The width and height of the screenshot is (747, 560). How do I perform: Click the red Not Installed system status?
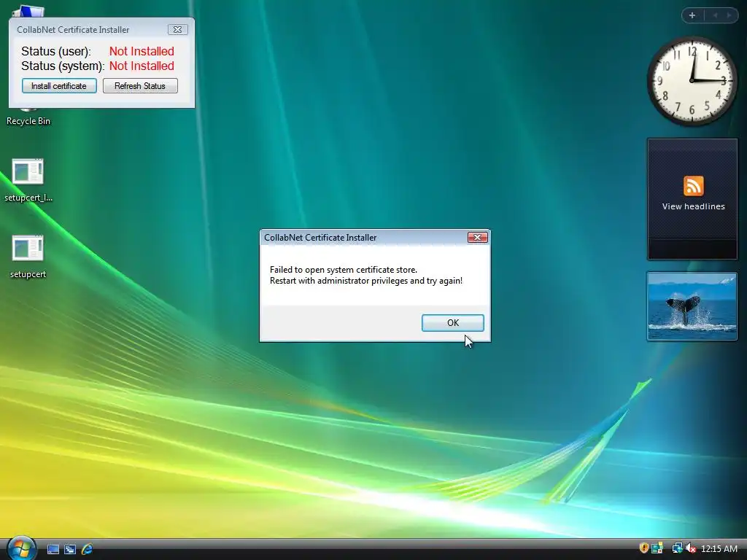142,66
